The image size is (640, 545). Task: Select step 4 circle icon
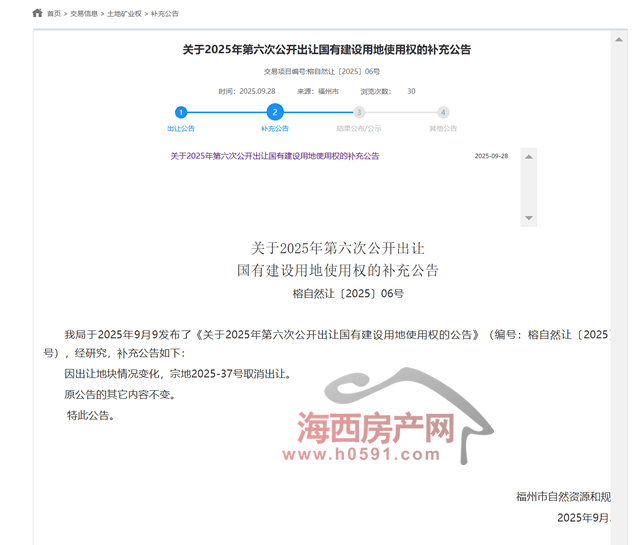point(443,113)
